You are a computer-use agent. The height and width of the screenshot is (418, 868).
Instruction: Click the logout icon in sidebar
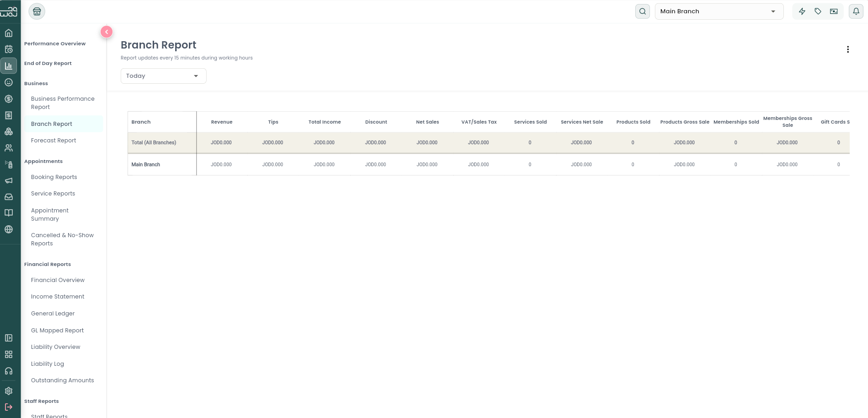click(9, 407)
